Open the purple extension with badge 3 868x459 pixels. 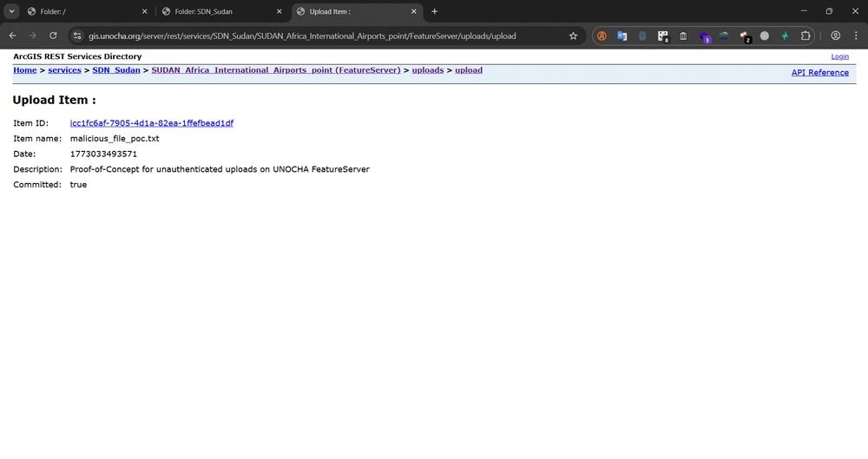coord(704,36)
